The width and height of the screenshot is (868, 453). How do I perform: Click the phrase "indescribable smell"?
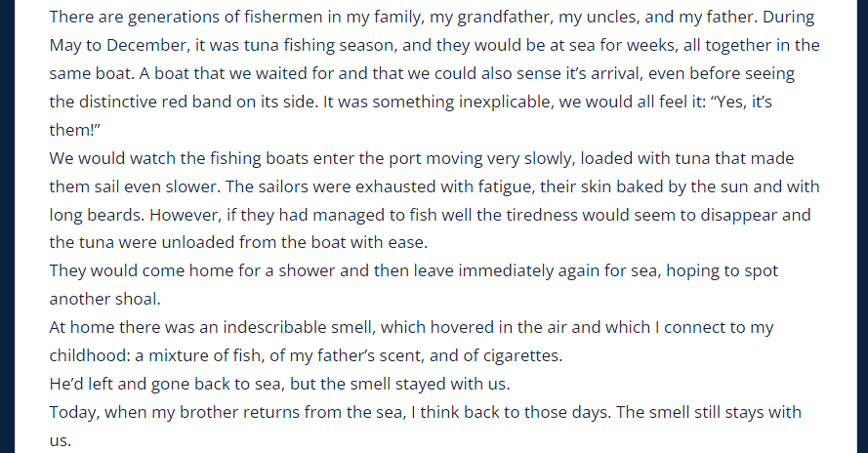point(298,327)
